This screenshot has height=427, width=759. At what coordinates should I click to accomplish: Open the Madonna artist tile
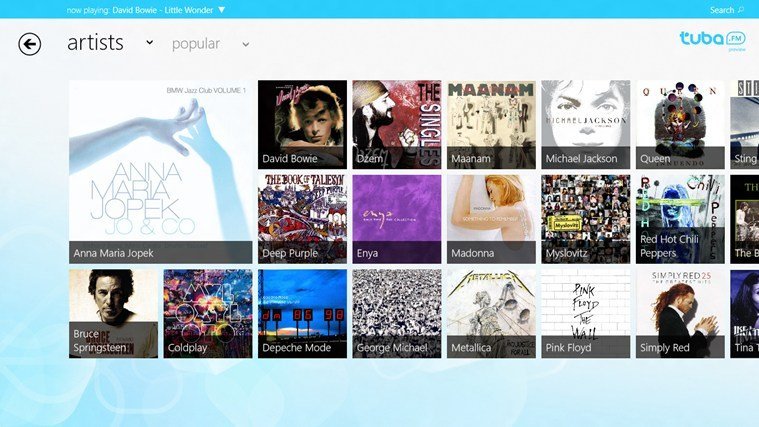point(491,219)
